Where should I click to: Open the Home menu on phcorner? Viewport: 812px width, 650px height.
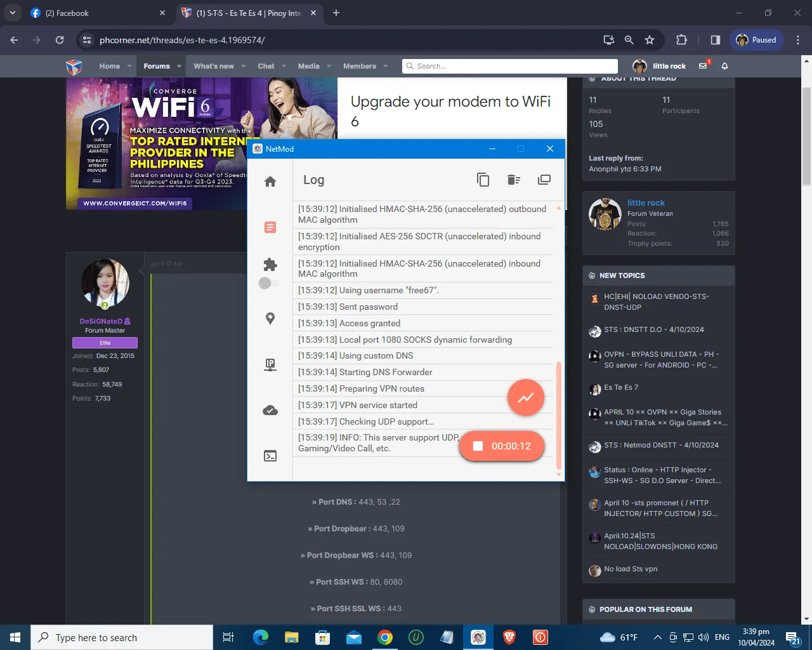click(x=109, y=66)
